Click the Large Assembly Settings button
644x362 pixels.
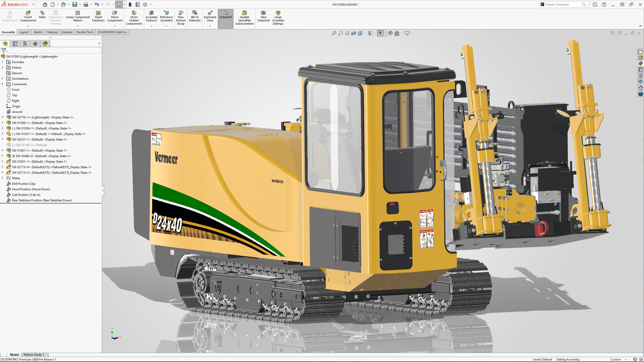278,18
